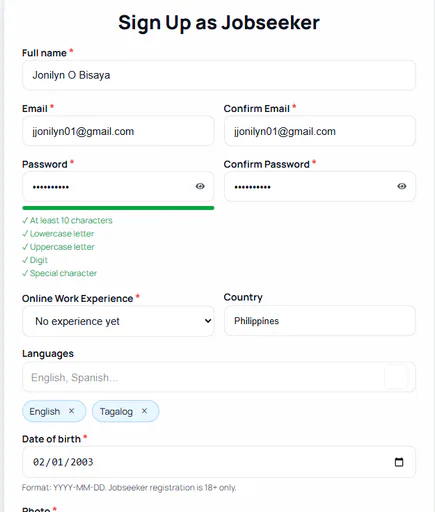The width and height of the screenshot is (435, 512).
Task: Click the green password strength bar
Action: click(x=118, y=208)
